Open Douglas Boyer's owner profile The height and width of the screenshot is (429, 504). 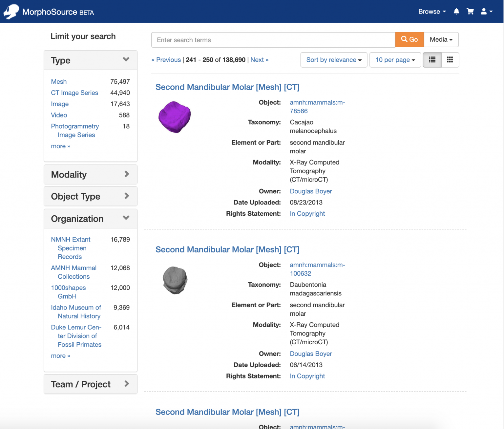(310, 191)
